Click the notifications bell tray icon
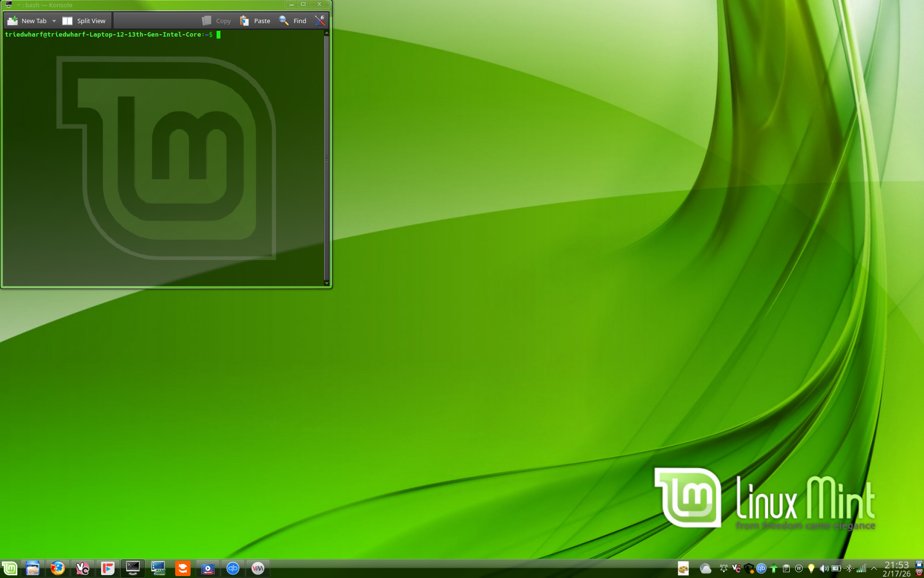 pos(723,569)
